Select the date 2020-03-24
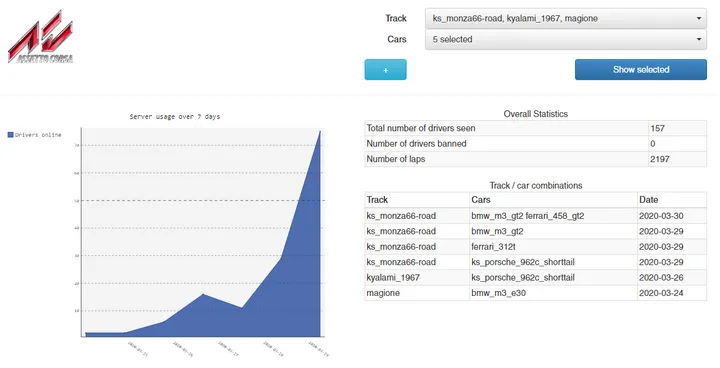The height and width of the screenshot is (368, 720). tap(672, 293)
